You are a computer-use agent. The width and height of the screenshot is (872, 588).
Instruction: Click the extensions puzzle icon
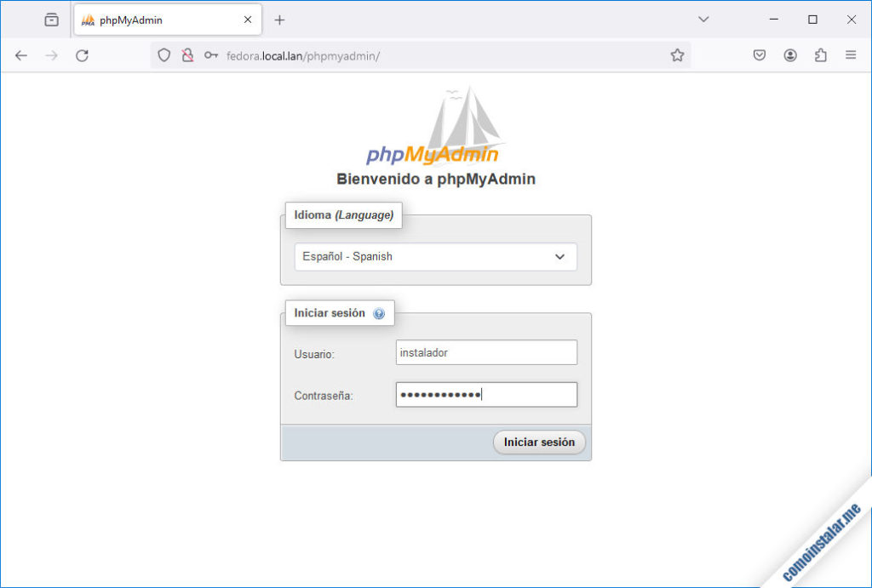[820, 55]
